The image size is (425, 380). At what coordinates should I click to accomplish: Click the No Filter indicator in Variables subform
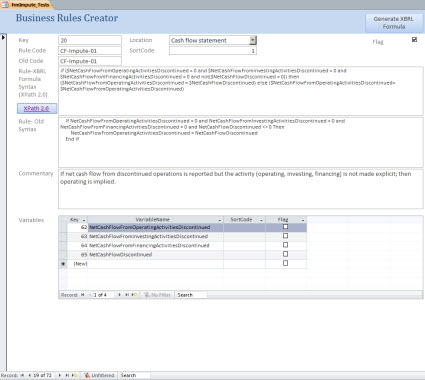click(x=157, y=295)
